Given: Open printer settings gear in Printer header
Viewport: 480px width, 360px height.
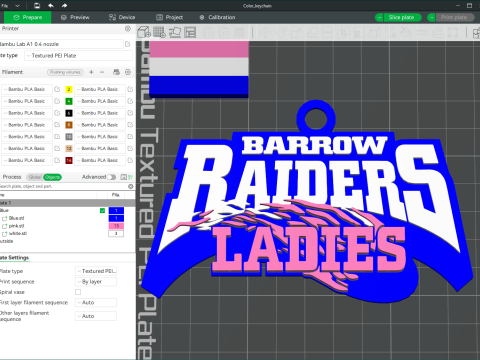Looking at the screenshot, I should pyautogui.click(x=128, y=29).
